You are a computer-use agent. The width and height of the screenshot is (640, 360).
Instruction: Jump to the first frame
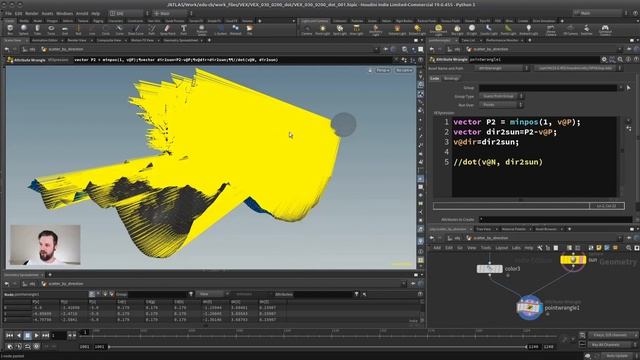[x=9, y=336]
